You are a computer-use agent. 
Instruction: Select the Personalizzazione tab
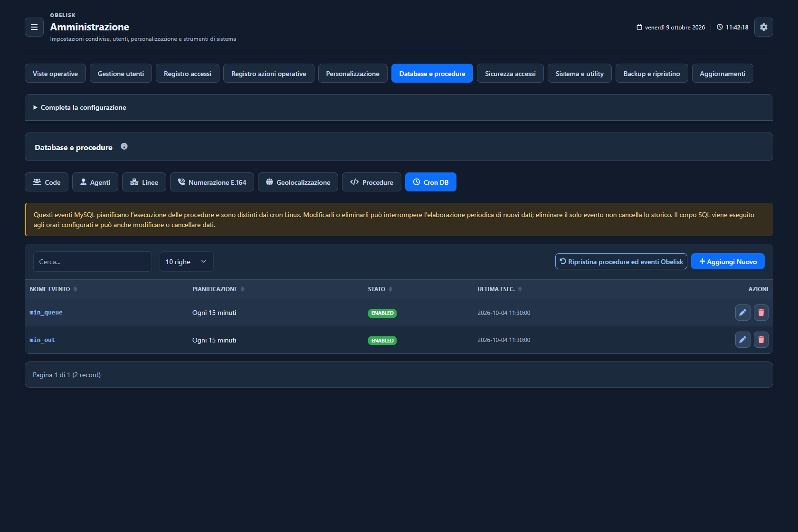(353, 73)
